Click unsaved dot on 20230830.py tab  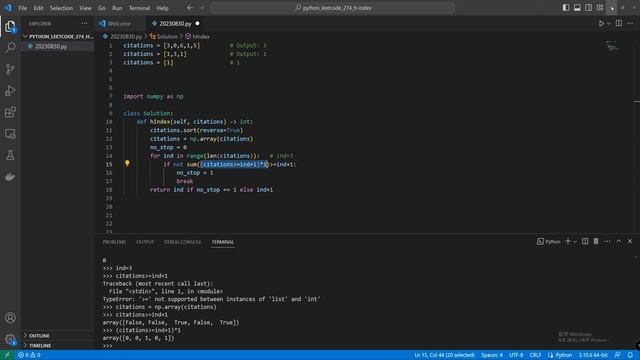click(x=198, y=24)
